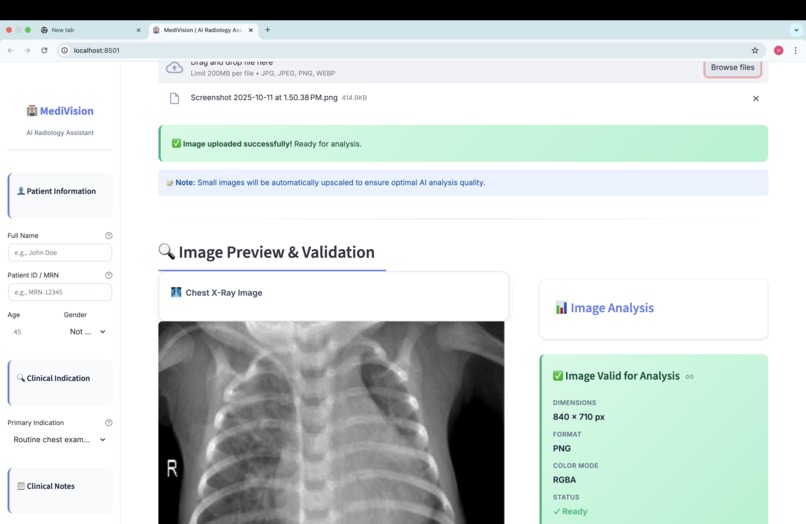Open the Chrome three-dot menu

[x=795, y=50]
